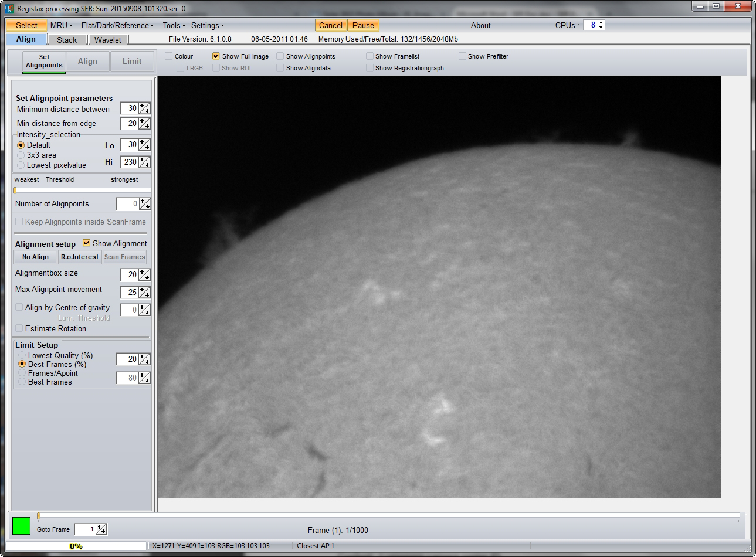
Task: Open the Tools dropdown menu
Action: pyautogui.click(x=174, y=25)
